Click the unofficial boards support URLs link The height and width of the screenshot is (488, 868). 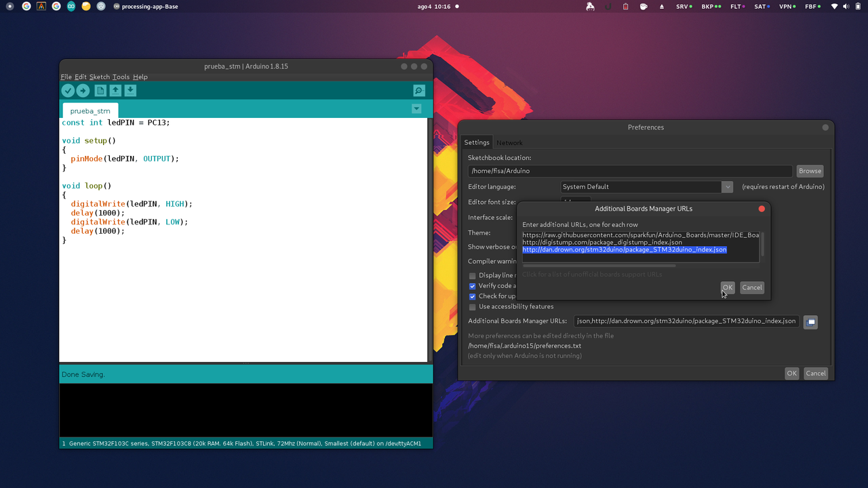point(592,274)
